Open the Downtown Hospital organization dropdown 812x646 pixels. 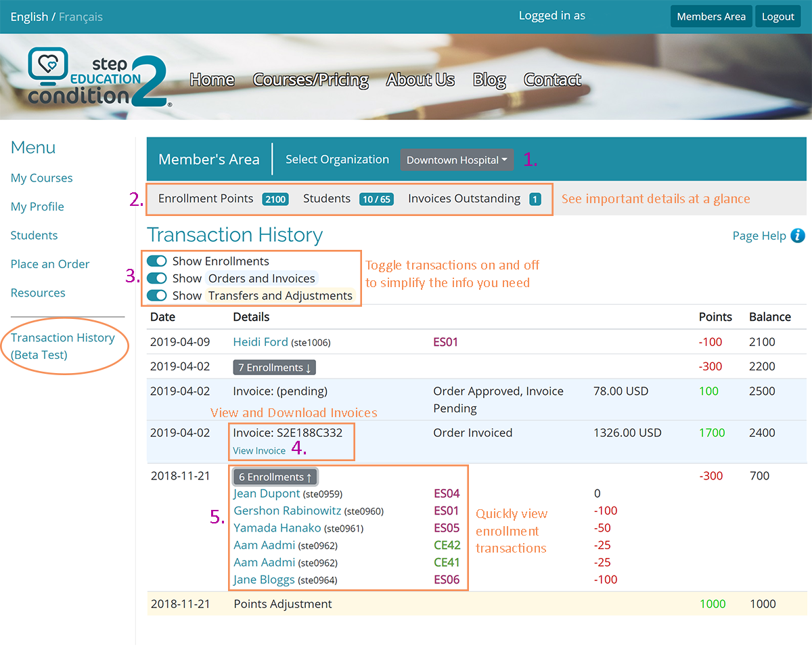click(x=457, y=160)
